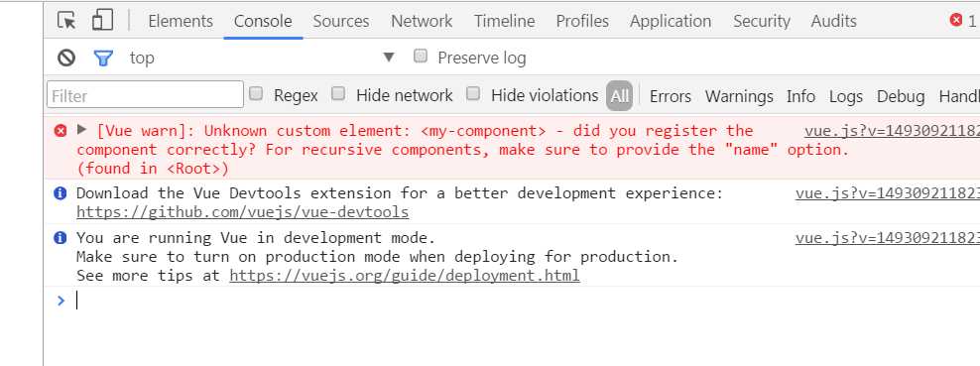Select the Errors level filter
This screenshot has width=980, height=366.
click(x=670, y=96)
